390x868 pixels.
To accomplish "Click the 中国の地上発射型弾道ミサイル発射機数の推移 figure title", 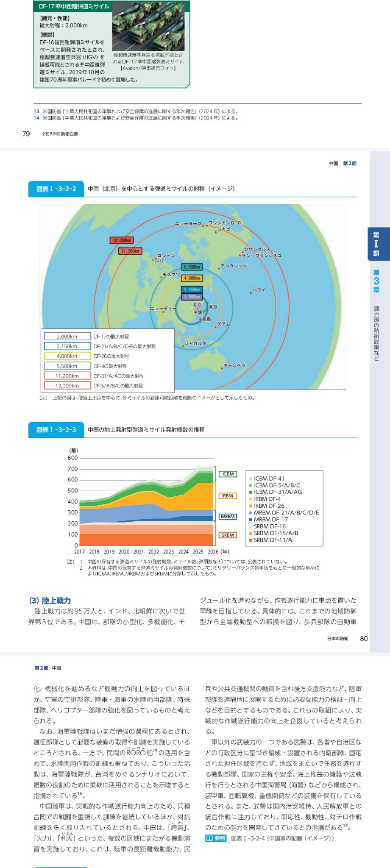I will (146, 430).
